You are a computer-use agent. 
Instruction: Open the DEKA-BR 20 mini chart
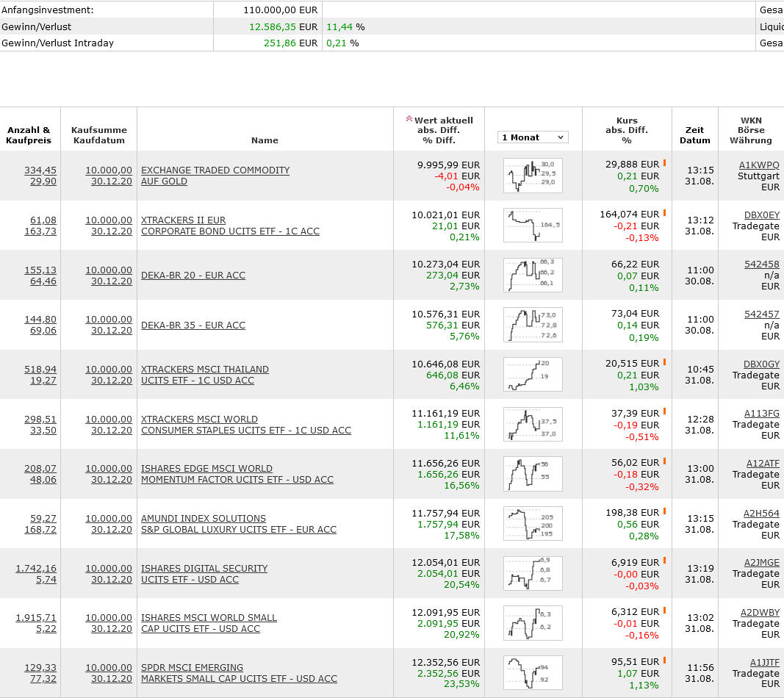coord(533,275)
